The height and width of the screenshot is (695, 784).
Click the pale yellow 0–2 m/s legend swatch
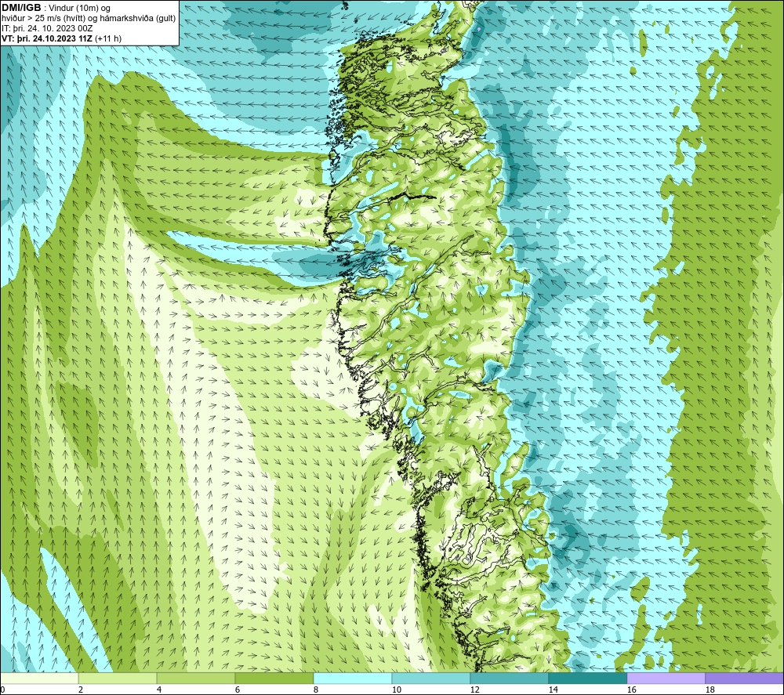tap(39, 679)
